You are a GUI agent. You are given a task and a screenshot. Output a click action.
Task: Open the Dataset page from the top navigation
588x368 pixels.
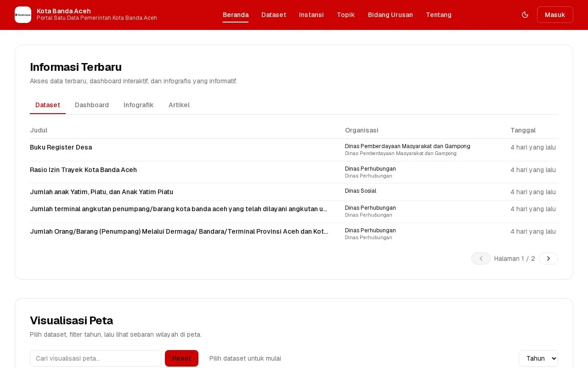click(274, 15)
